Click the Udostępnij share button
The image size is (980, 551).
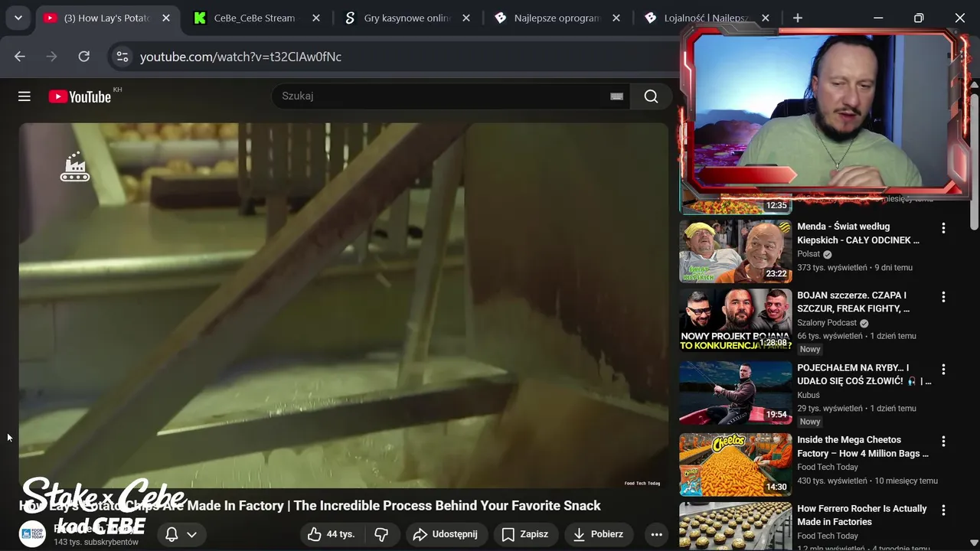(445, 534)
